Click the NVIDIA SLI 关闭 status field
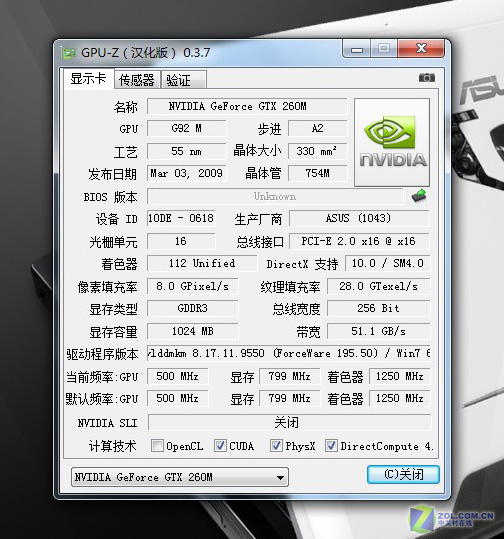The height and width of the screenshot is (539, 504). pos(289,422)
